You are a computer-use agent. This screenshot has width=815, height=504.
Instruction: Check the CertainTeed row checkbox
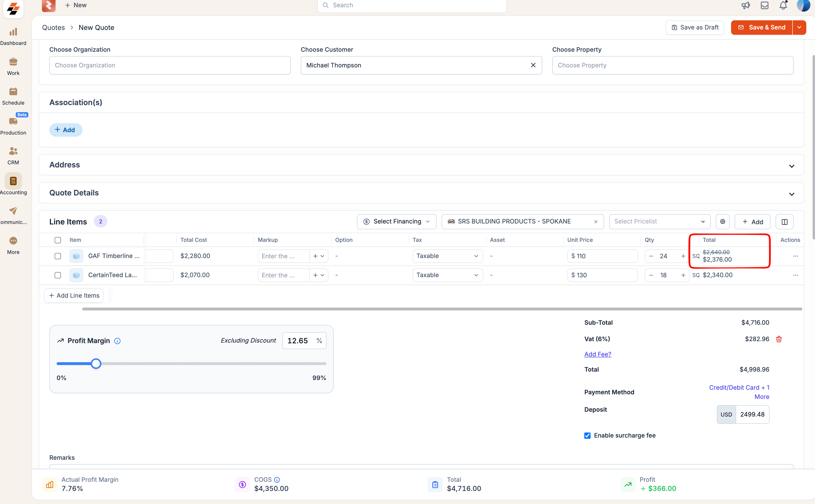[58, 275]
